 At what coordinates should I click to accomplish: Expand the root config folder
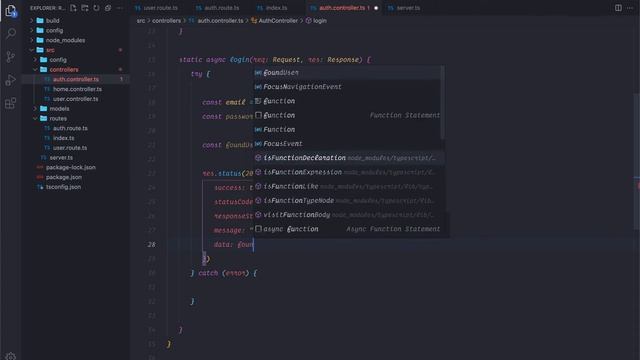(31, 30)
